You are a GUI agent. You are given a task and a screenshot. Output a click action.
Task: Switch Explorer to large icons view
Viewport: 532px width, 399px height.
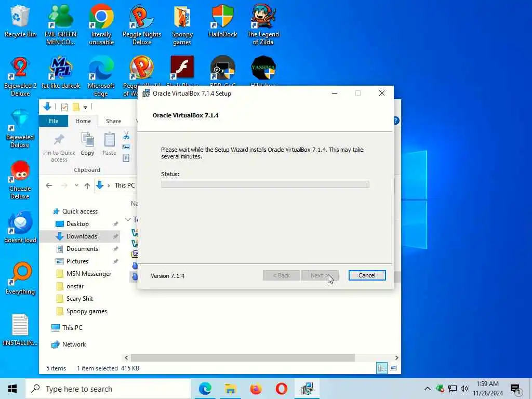point(393,368)
